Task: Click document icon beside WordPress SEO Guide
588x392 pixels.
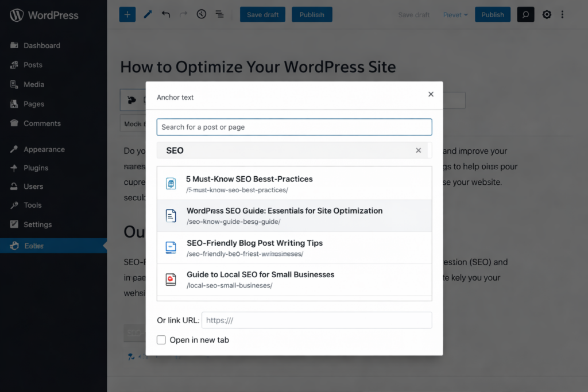Action: tap(171, 216)
